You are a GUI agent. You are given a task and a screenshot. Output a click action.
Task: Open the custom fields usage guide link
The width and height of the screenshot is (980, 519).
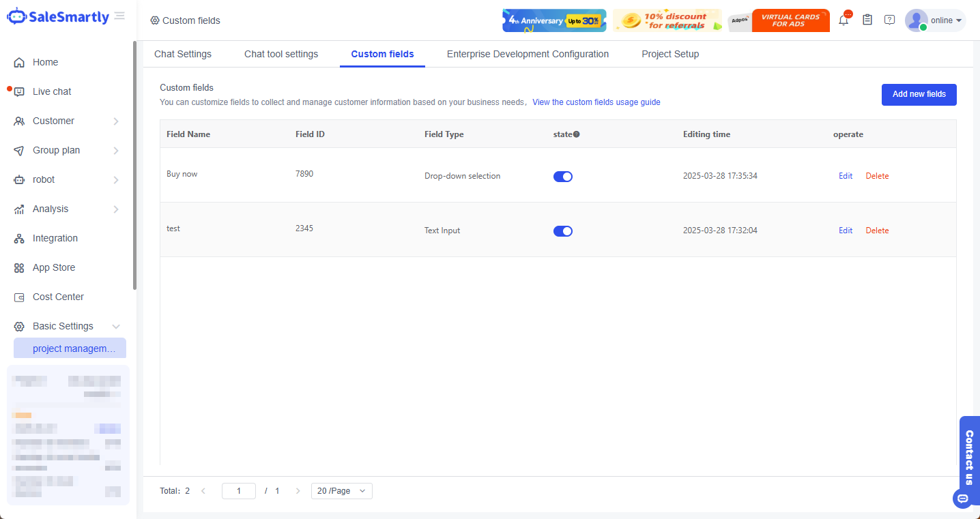tap(596, 102)
